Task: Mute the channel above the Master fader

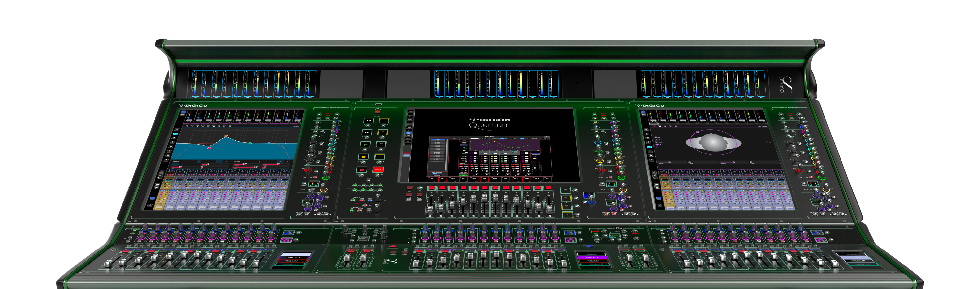Action: coord(495,187)
